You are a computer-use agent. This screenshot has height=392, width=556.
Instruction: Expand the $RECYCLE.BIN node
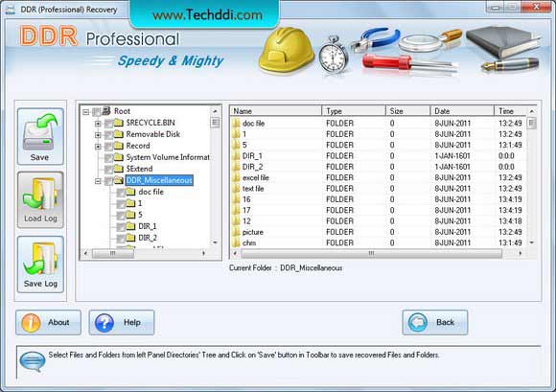98,124
